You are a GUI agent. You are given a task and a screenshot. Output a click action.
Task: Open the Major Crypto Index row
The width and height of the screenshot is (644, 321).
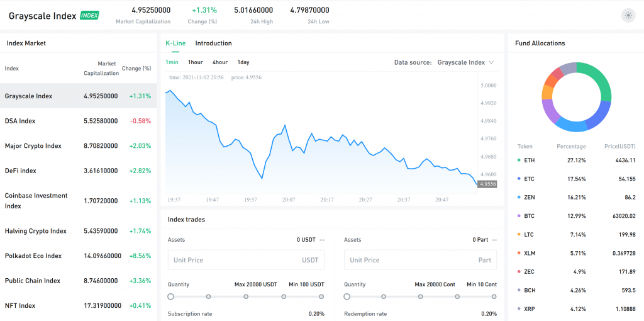pyautogui.click(x=78, y=145)
